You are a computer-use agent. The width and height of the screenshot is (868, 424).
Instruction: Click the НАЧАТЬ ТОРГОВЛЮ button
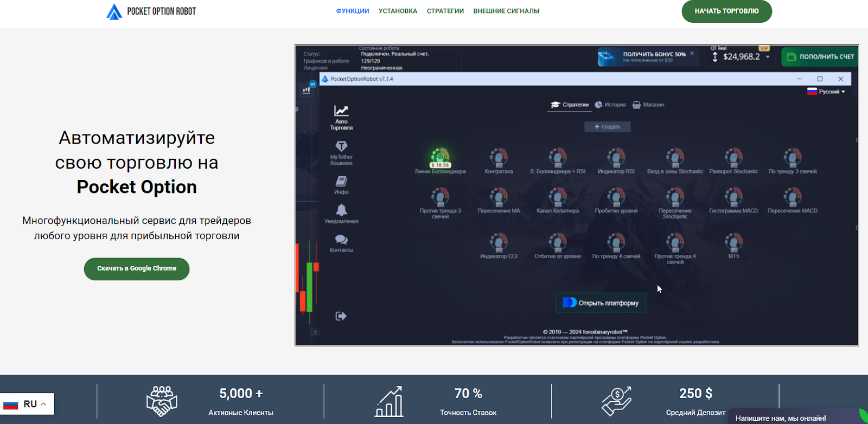[727, 11]
